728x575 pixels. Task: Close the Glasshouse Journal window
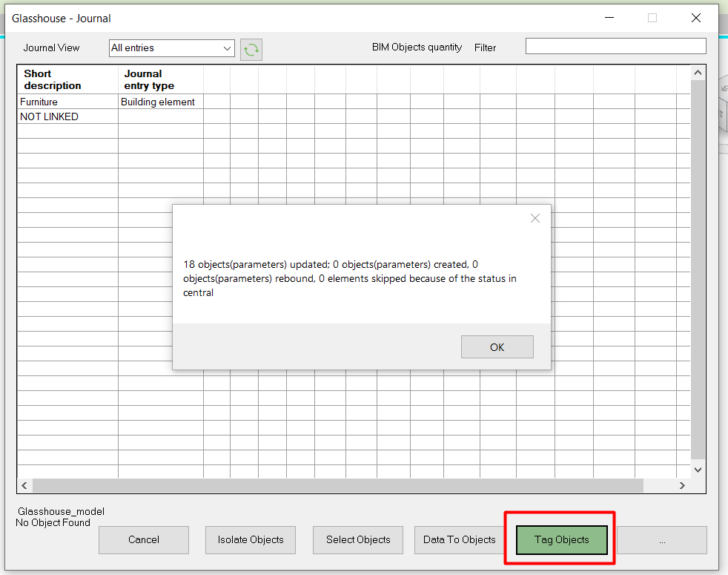[x=696, y=18]
